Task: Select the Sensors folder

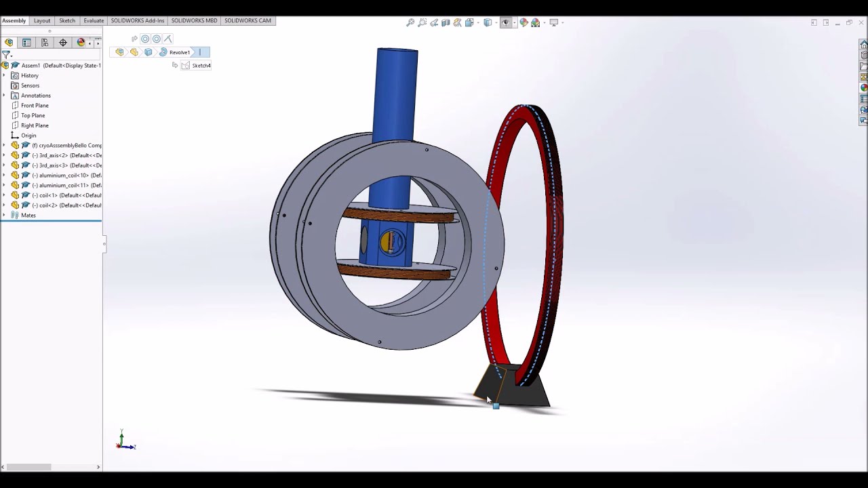Action: click(x=25, y=85)
